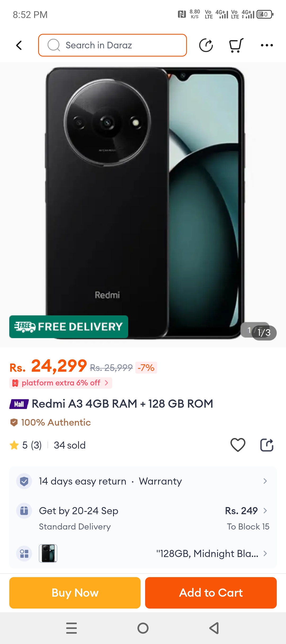Tap the back arrow icon

[19, 45]
